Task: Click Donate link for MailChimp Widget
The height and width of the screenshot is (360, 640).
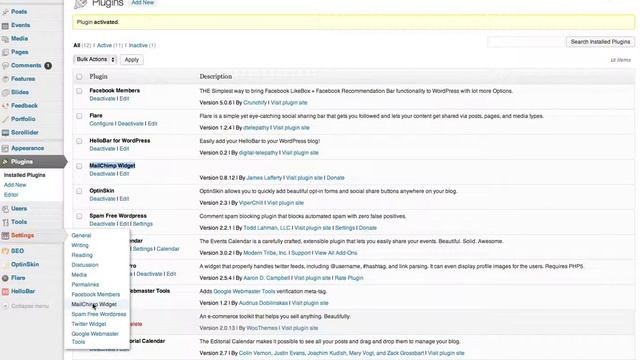Action: 336,178
